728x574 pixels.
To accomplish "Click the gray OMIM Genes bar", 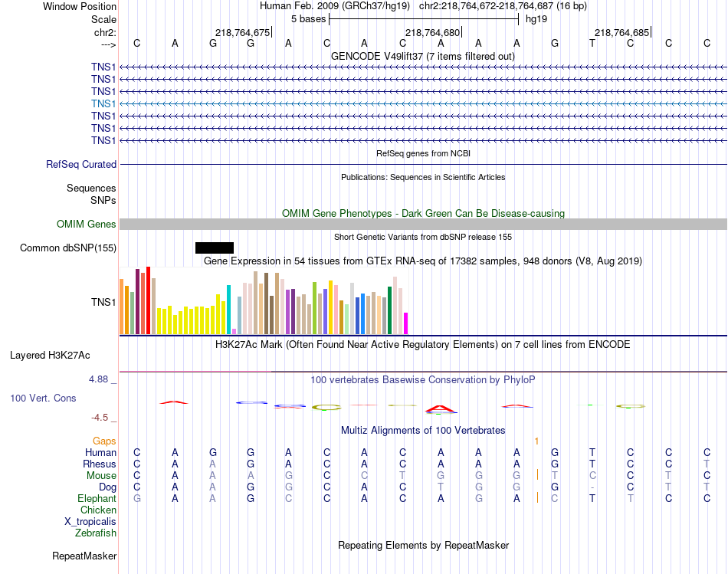I will [x=423, y=225].
